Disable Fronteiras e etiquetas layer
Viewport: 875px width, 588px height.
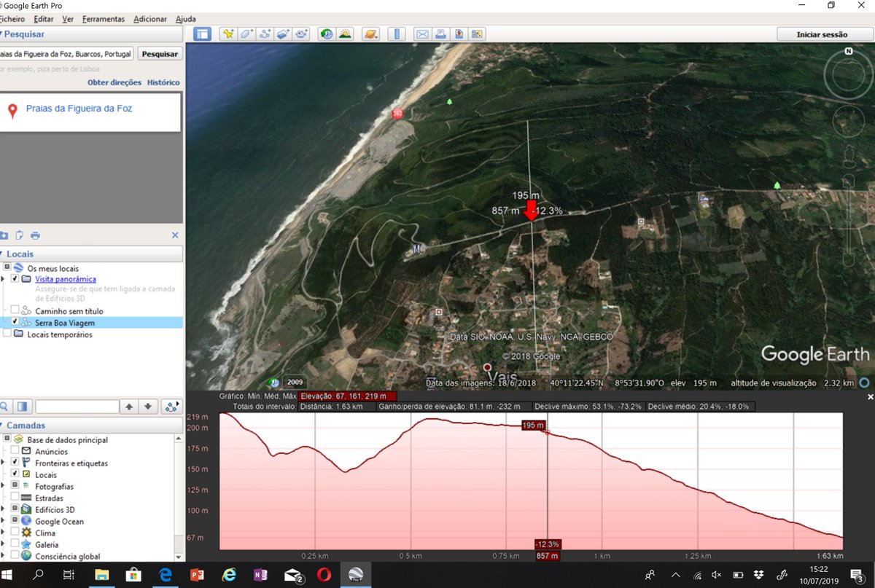[15, 463]
